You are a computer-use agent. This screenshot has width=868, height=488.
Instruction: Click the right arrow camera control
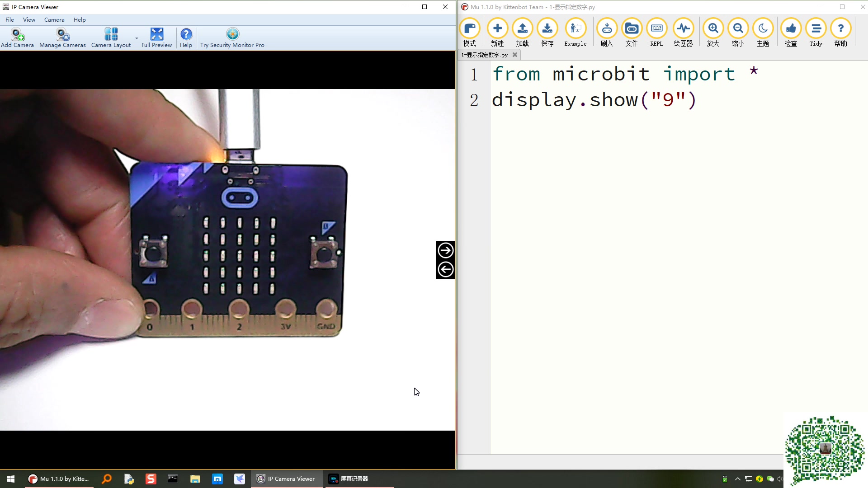(445, 250)
